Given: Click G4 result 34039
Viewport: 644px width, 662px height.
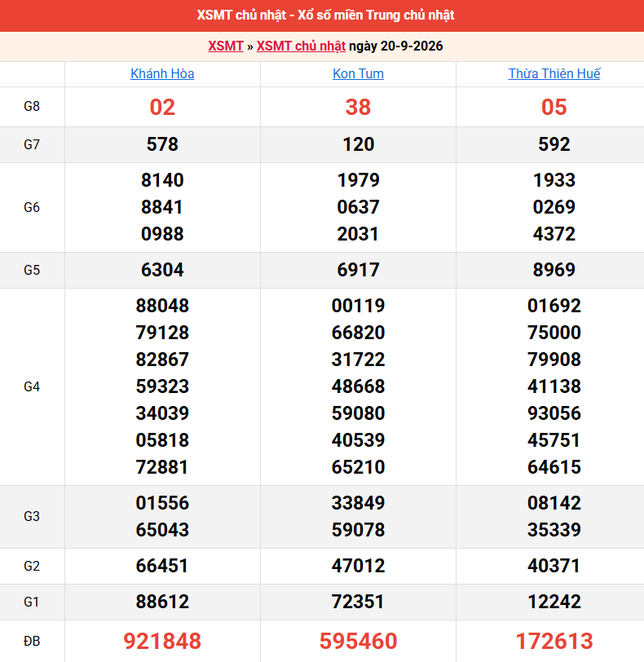Looking at the screenshot, I should click(162, 414).
